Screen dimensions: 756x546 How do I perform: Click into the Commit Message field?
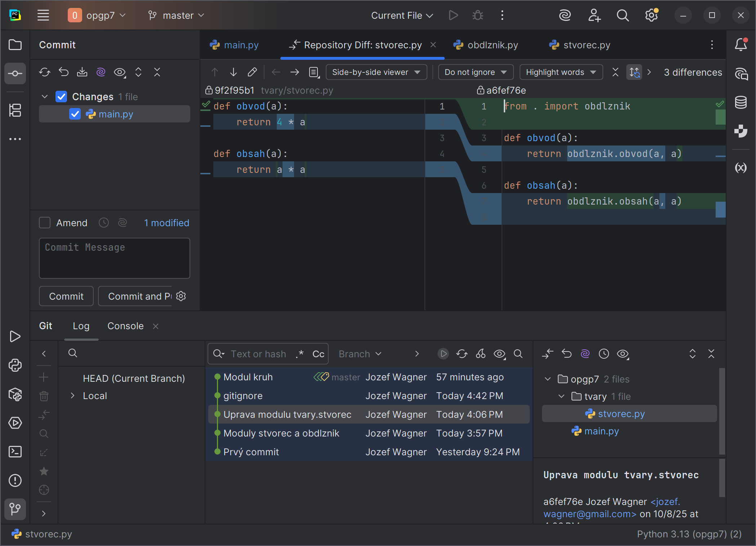(x=114, y=258)
